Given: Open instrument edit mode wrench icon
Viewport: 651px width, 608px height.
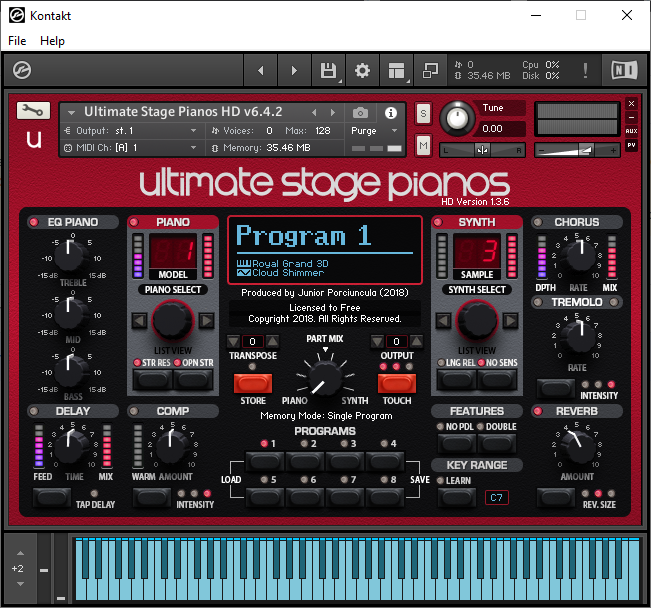Looking at the screenshot, I should pos(33,110).
